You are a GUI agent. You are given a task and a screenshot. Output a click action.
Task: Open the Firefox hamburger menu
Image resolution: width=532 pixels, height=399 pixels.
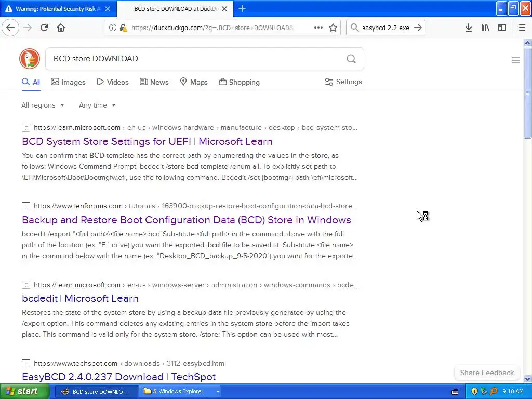522,28
